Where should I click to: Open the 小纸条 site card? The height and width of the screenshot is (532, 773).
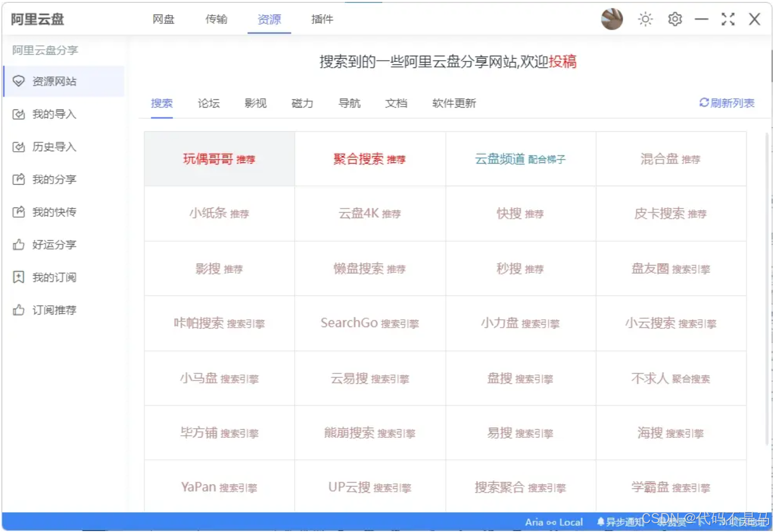(x=219, y=214)
